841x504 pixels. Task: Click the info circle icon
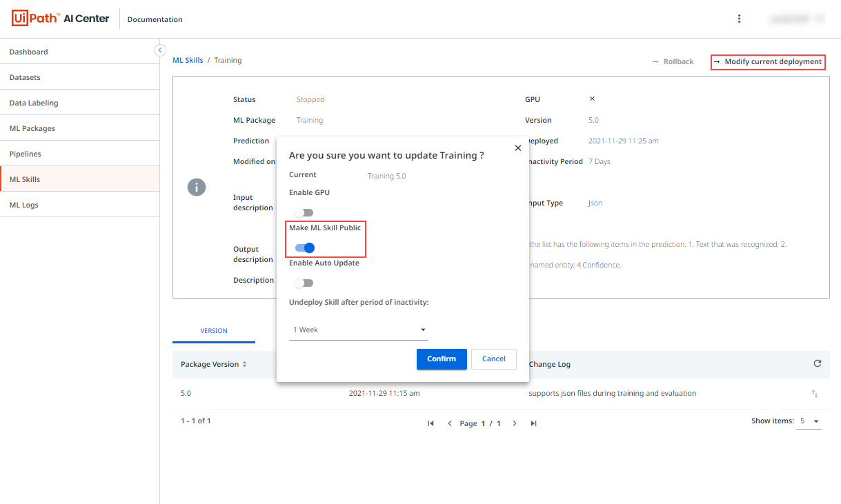click(197, 187)
